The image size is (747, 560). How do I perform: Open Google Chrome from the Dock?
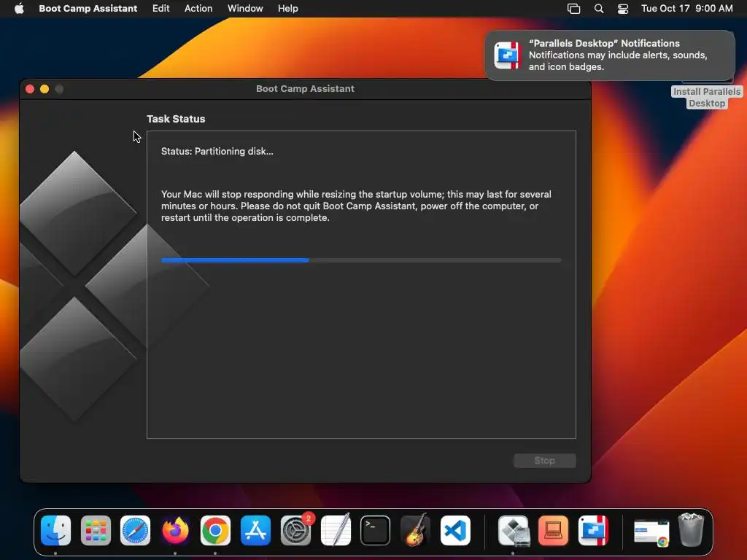click(x=215, y=530)
